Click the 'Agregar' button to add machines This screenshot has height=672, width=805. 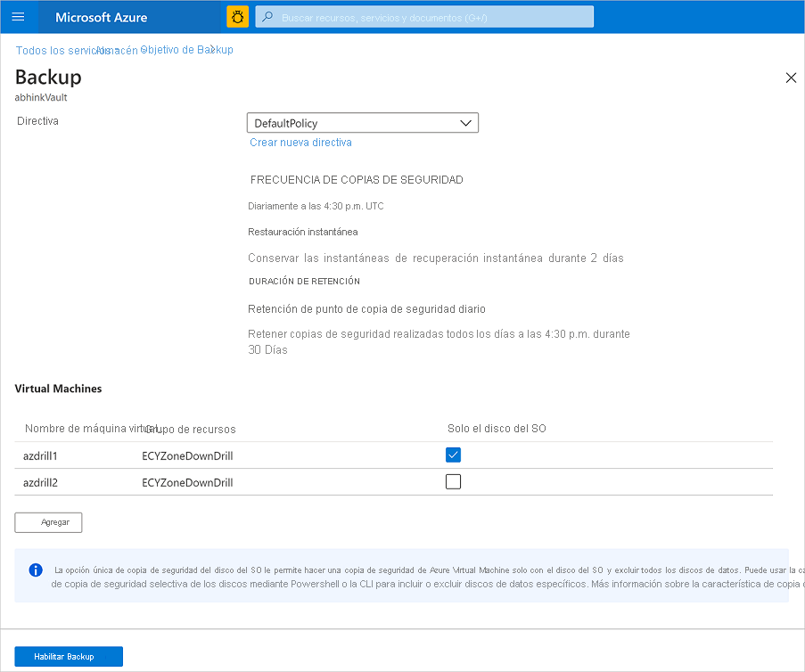click(48, 522)
